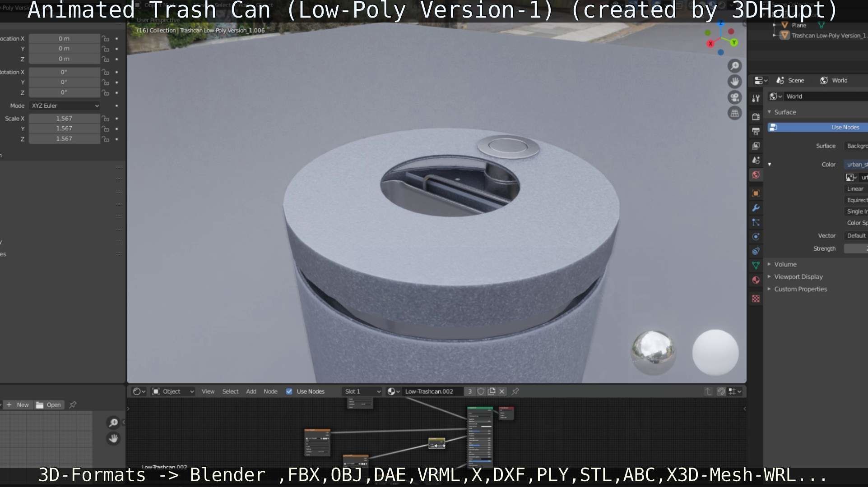Open the Texture properties checker tab
This screenshot has width=868, height=487.
pyautogui.click(x=756, y=299)
